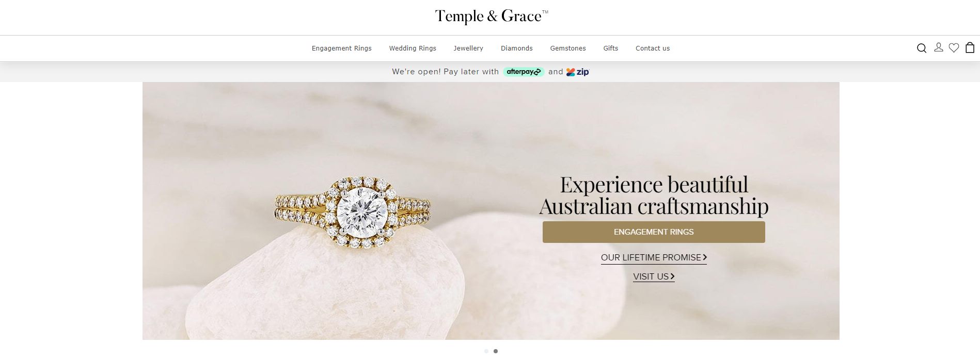Select the first carousel slide dot
Image resolution: width=980 pixels, height=361 pixels.
486,351
